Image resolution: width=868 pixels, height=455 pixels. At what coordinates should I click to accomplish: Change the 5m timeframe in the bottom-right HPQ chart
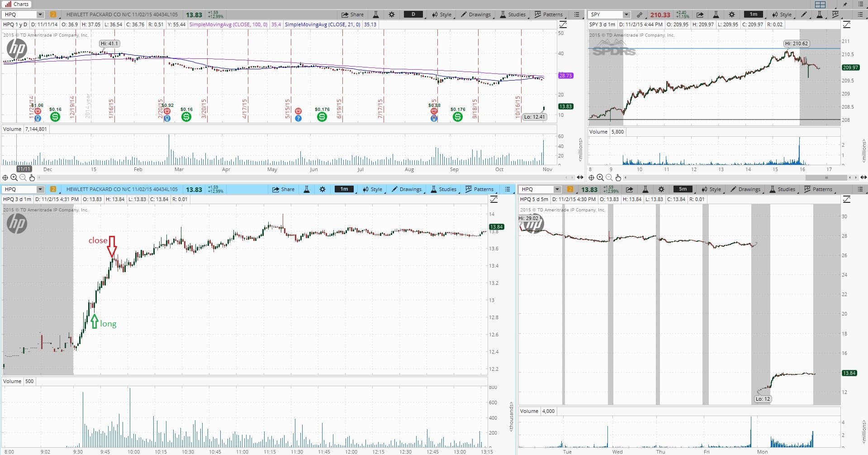[x=683, y=189]
